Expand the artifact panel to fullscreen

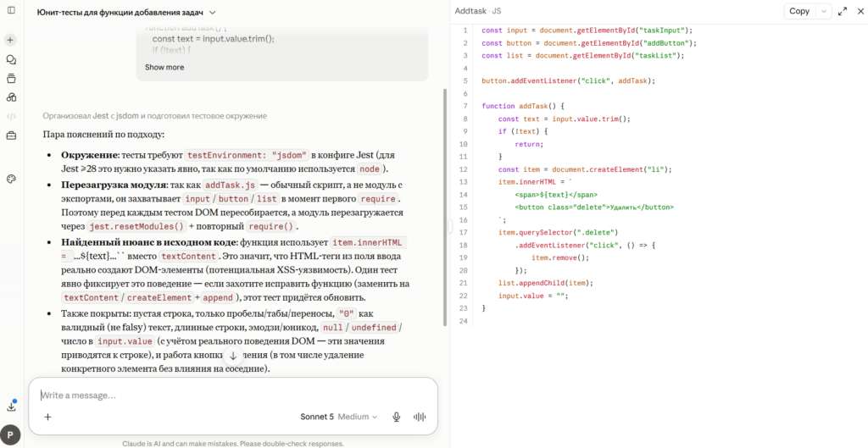pyautogui.click(x=843, y=11)
